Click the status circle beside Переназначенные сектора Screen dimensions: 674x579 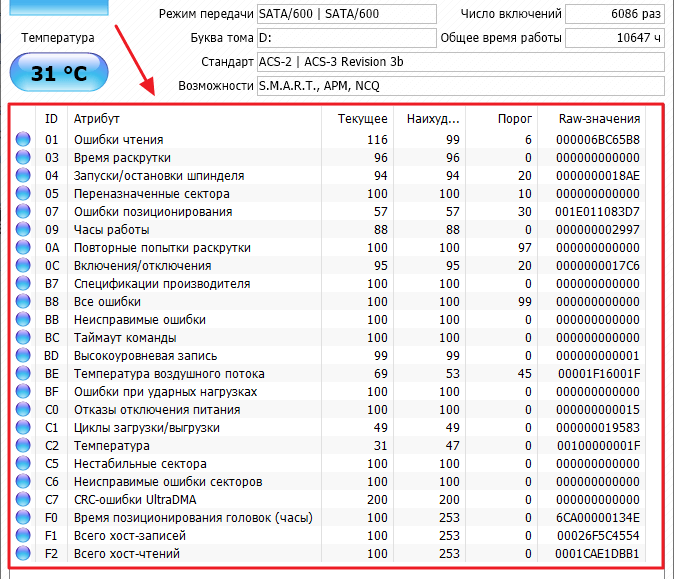[x=23, y=194]
